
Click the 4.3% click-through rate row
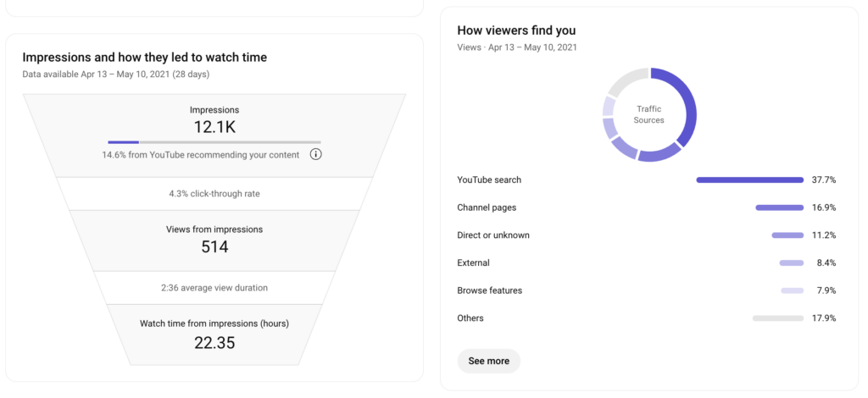(214, 193)
